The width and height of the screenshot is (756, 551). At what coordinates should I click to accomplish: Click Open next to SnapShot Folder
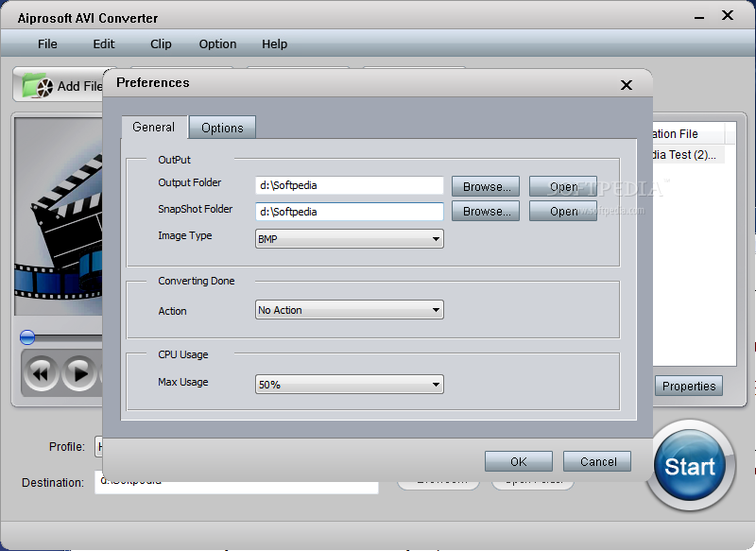click(563, 211)
